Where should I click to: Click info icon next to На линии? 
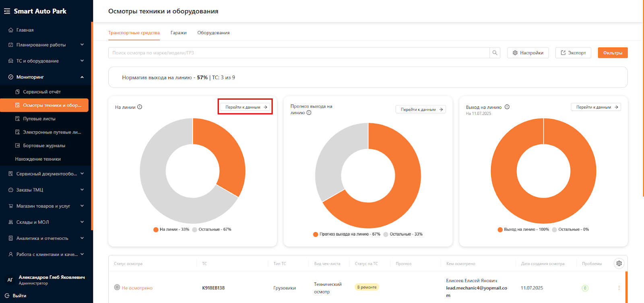140,107
